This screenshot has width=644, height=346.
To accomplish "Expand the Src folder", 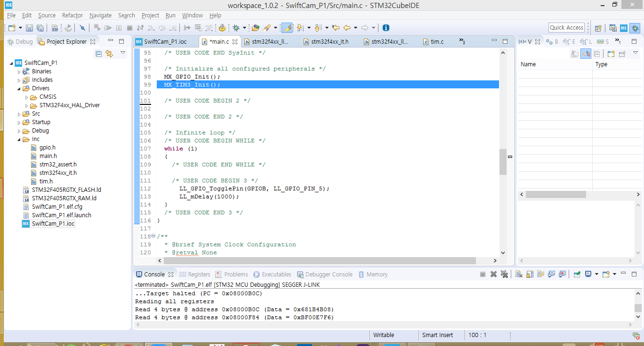I will tap(19, 114).
